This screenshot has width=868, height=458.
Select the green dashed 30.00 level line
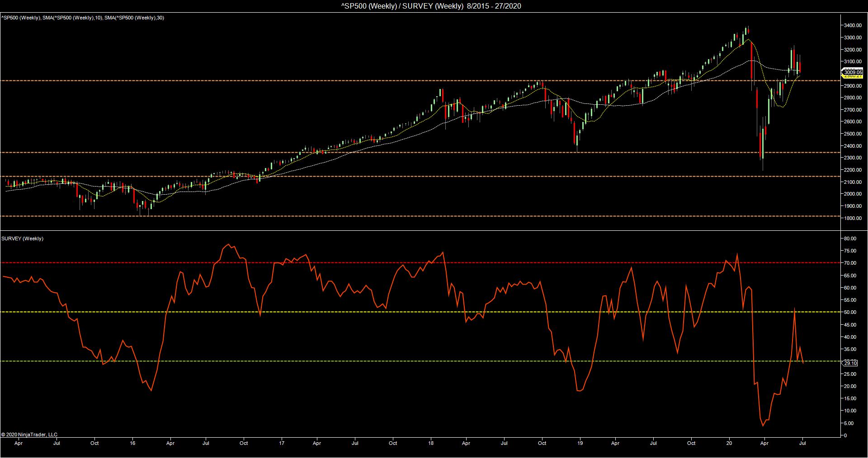[x=420, y=361]
